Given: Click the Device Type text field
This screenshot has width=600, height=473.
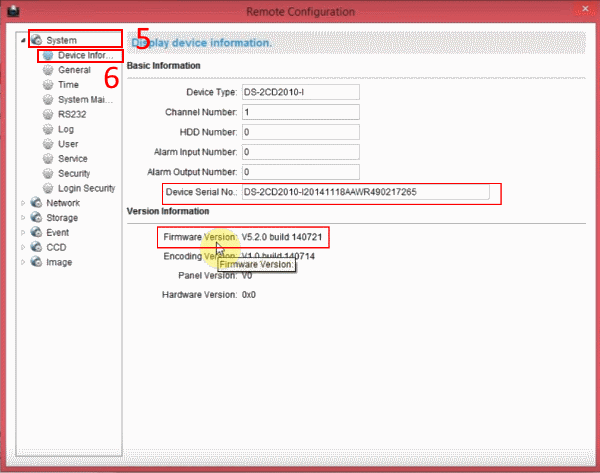Looking at the screenshot, I should click(299, 92).
